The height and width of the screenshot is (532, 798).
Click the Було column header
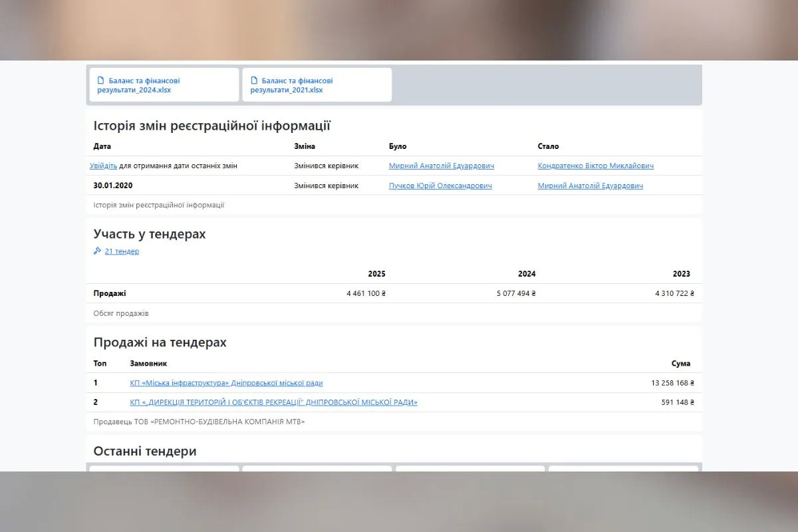398,146
